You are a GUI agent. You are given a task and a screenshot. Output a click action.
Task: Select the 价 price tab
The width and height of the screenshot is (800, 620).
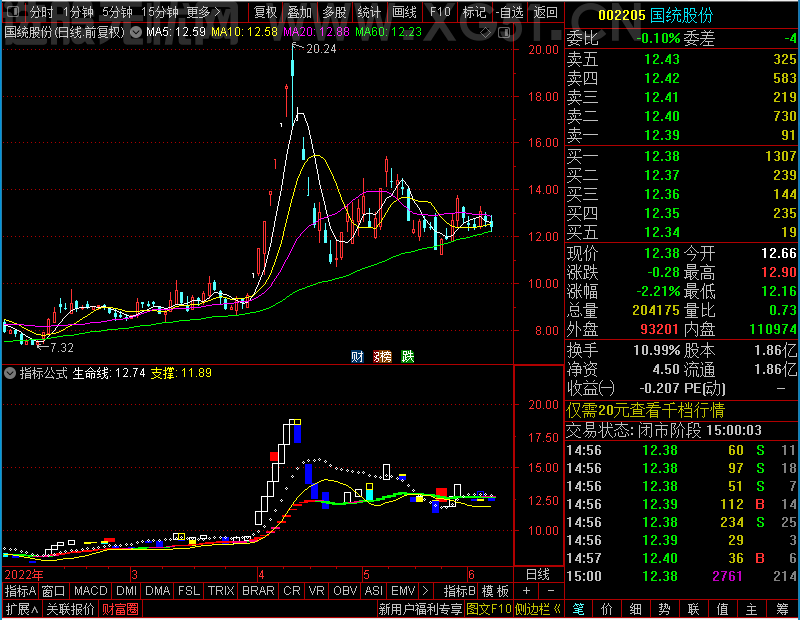[607, 609]
